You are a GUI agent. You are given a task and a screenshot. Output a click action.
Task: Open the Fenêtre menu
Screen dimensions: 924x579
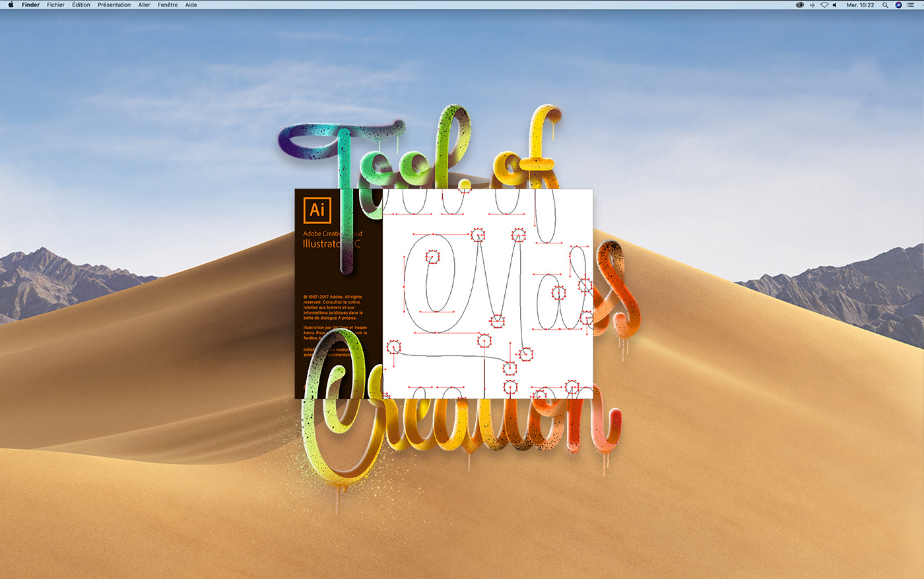pos(168,5)
